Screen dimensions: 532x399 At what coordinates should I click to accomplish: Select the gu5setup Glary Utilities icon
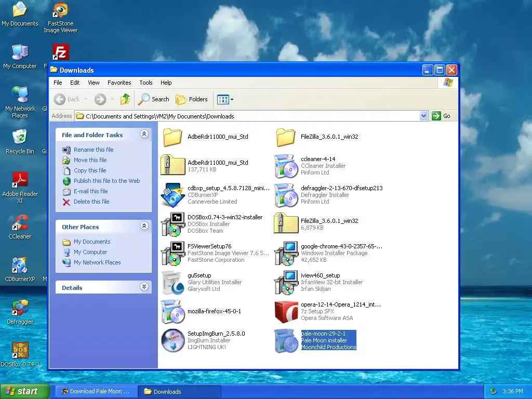(x=172, y=282)
